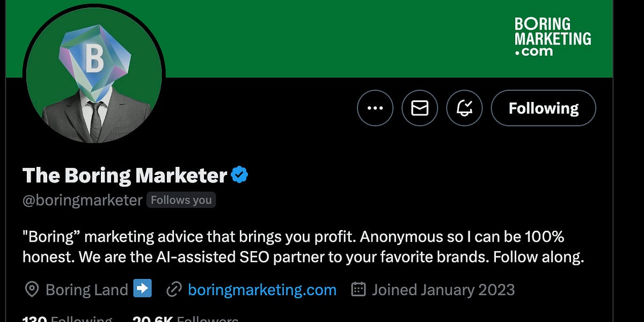Send a direct message via envelope icon
The image size is (644, 322).
(420, 108)
